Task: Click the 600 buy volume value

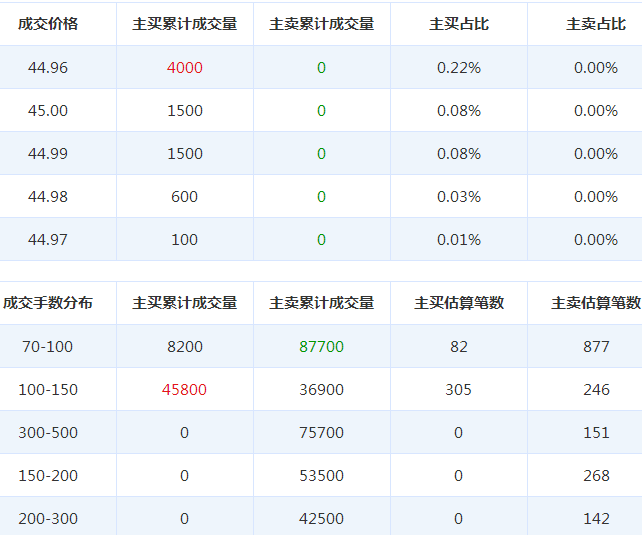Action: click(185, 196)
